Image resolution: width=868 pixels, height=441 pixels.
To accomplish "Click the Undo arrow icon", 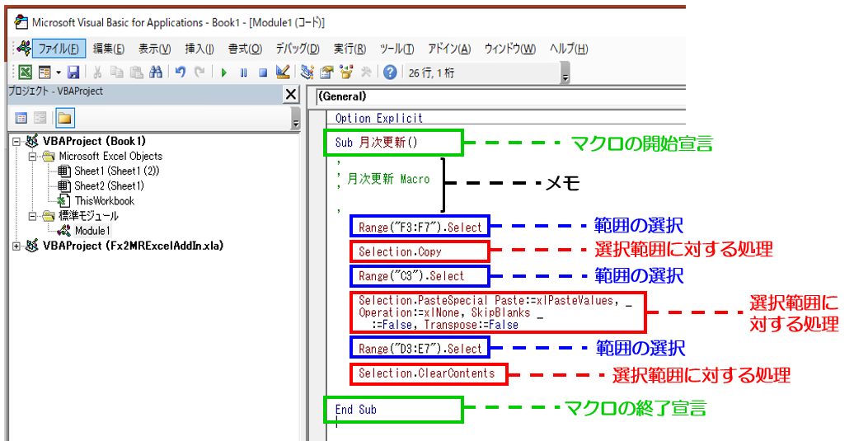I will [180, 73].
